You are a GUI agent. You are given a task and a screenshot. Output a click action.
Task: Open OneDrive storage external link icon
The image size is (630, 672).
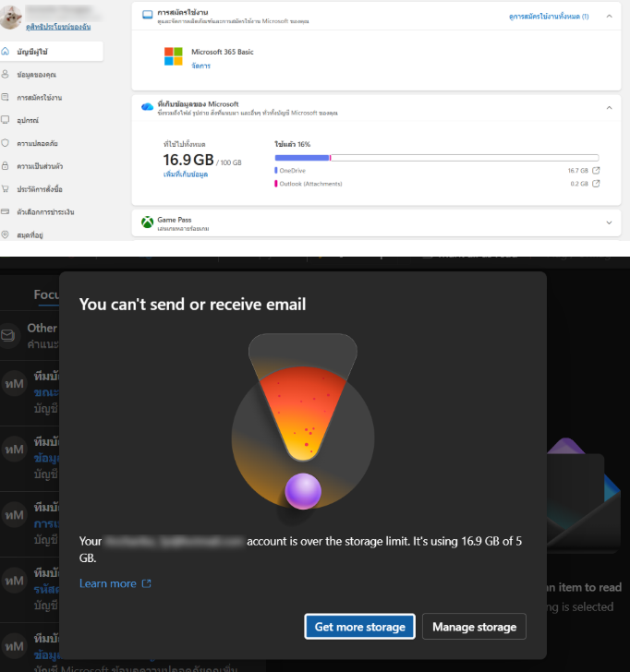[x=596, y=170]
